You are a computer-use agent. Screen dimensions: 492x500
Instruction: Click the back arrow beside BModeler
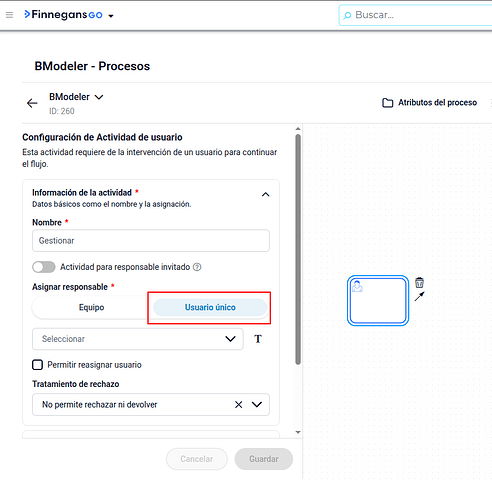[x=32, y=103]
